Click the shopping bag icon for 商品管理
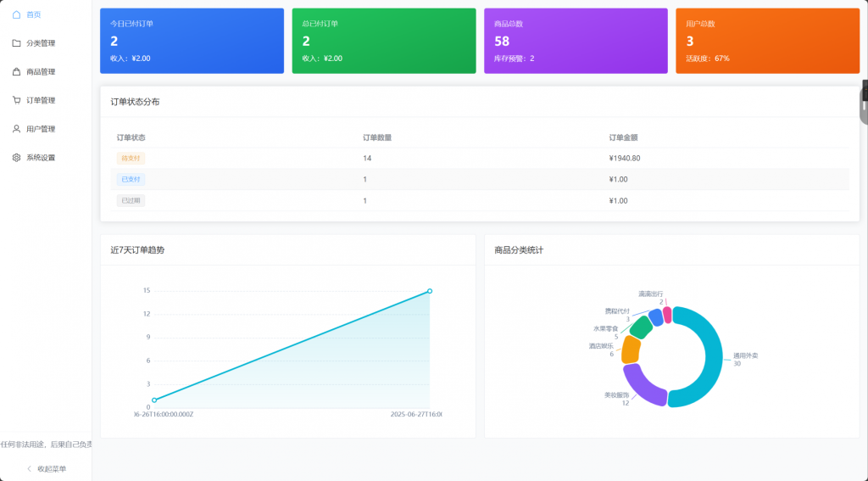The width and height of the screenshot is (868, 481). pyautogui.click(x=16, y=72)
